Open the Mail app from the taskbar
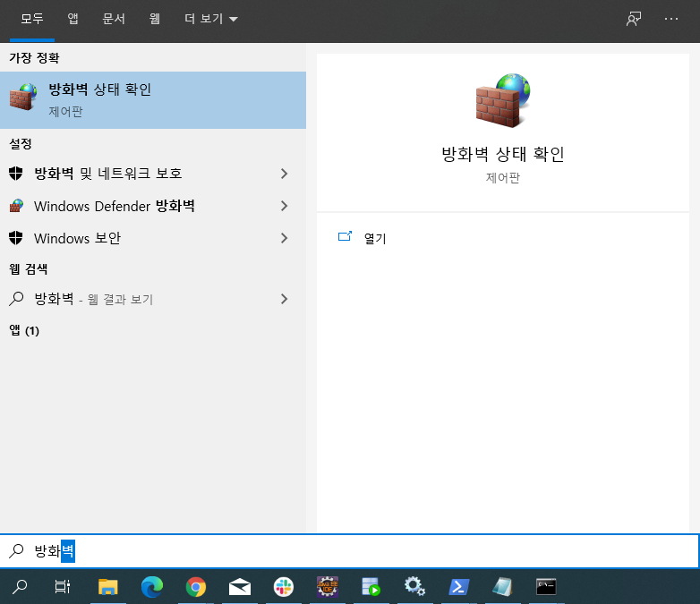This screenshot has height=604, width=700. [240, 587]
